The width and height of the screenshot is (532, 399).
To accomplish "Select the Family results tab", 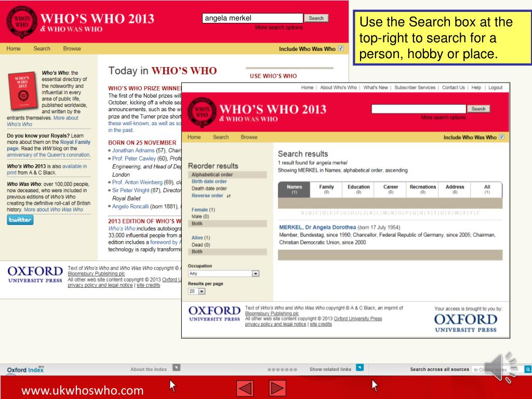I will [x=326, y=189].
